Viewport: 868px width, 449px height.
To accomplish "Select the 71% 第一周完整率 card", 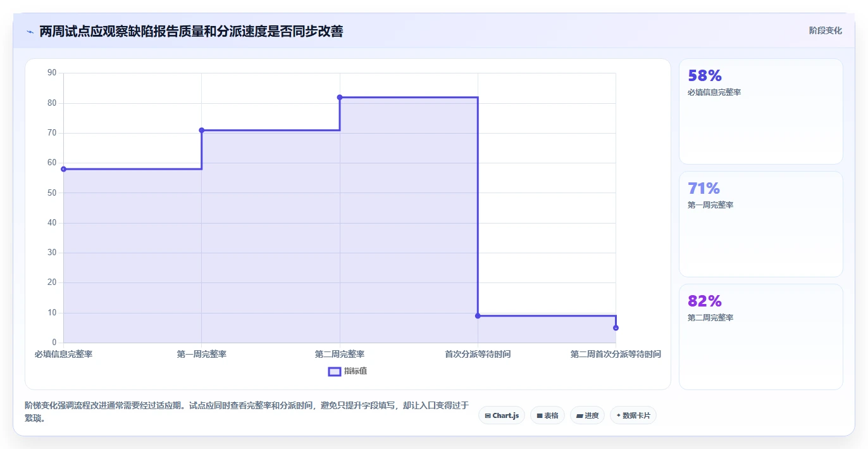I will (x=761, y=224).
